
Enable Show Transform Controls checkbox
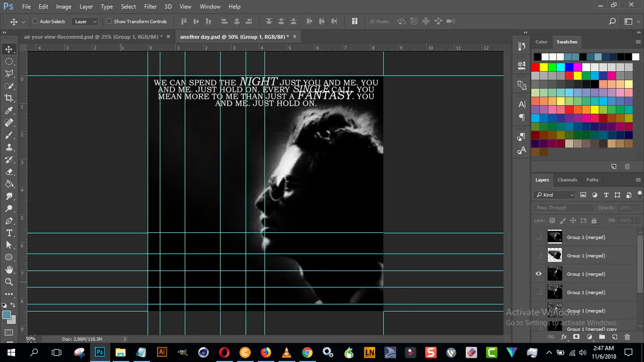point(109,21)
